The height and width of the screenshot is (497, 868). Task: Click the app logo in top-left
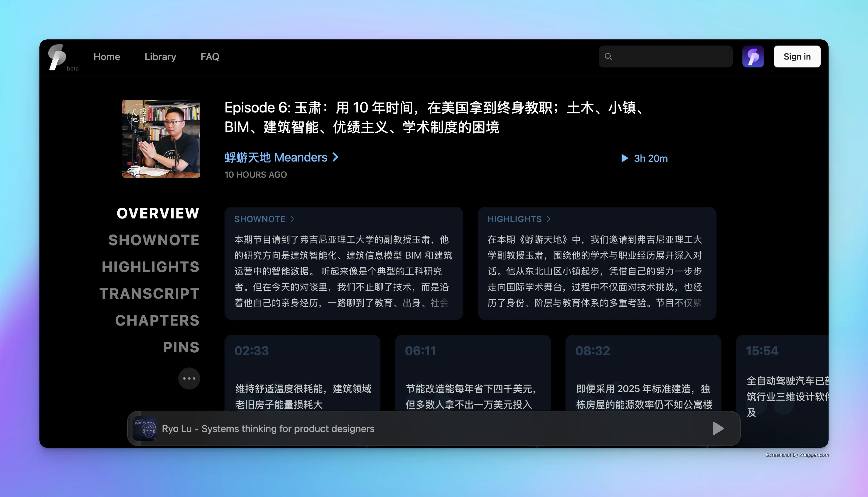pyautogui.click(x=57, y=57)
